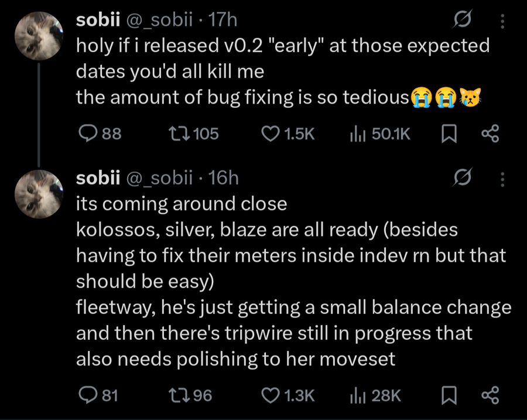Open the @_sobii handle on the first tweet
Viewport: 527px width, 420px height.
tap(158, 21)
